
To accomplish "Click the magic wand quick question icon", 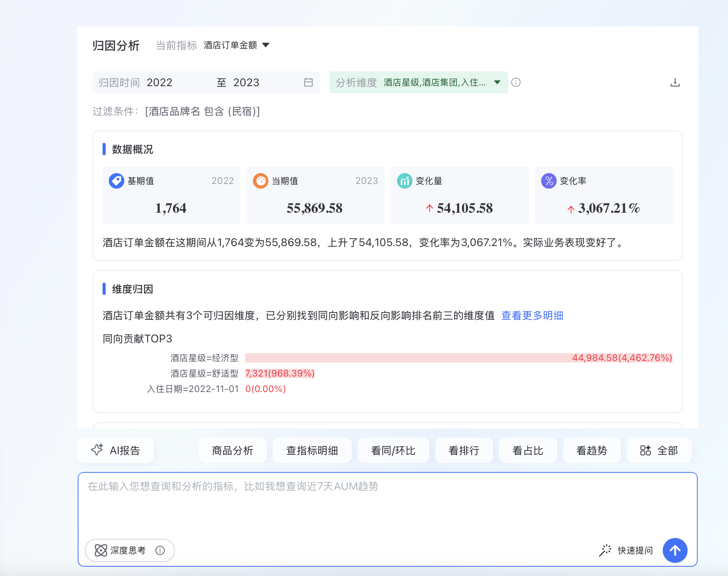I will (605, 550).
